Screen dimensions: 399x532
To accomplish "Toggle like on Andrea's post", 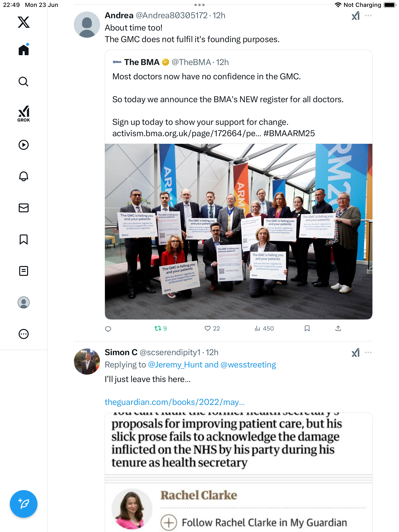I will tap(212, 328).
